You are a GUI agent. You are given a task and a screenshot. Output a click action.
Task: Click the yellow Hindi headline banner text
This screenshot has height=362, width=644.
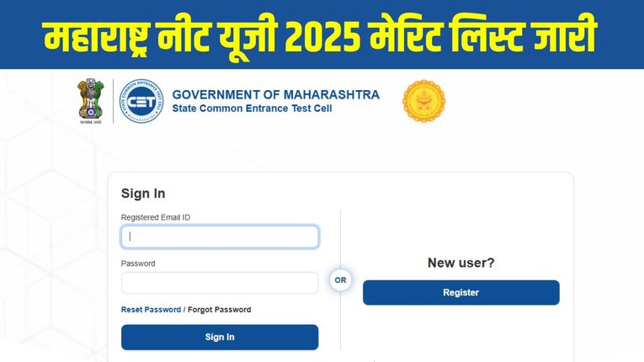click(321, 37)
